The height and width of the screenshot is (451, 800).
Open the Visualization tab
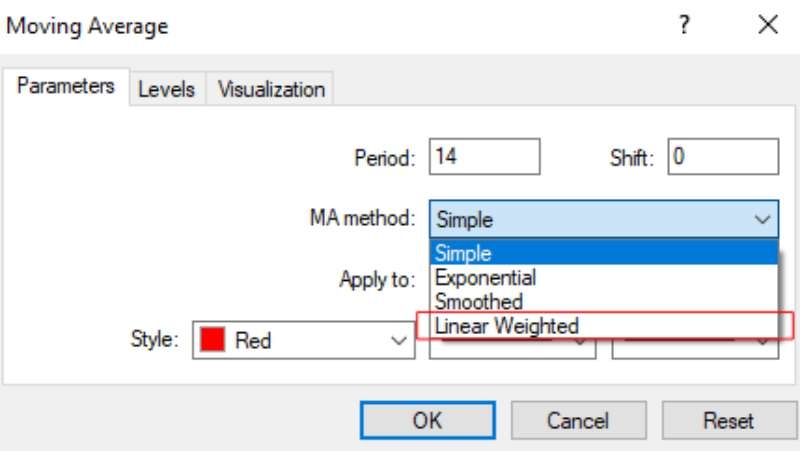tap(271, 89)
